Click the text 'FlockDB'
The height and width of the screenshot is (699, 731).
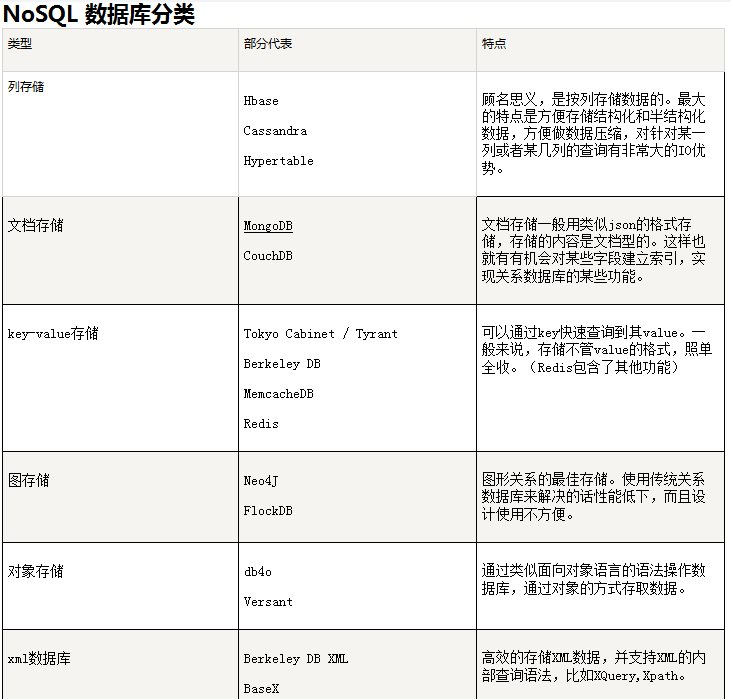pos(268,511)
